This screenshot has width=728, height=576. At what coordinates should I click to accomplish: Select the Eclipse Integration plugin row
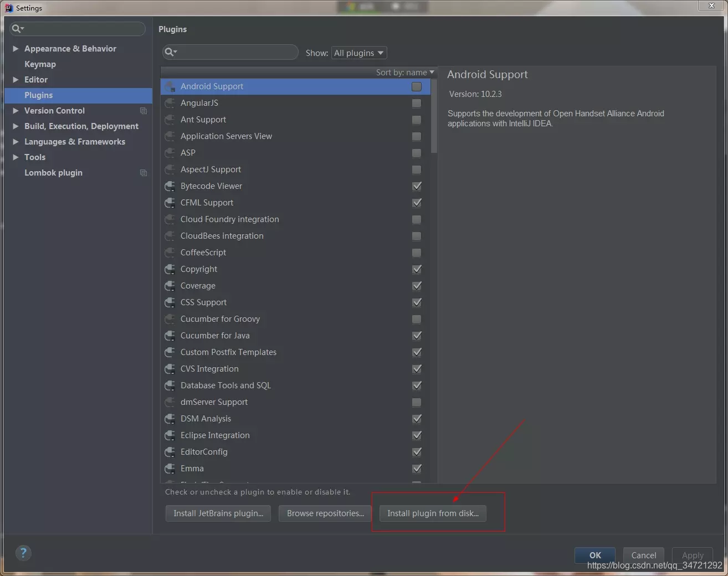[x=296, y=435]
